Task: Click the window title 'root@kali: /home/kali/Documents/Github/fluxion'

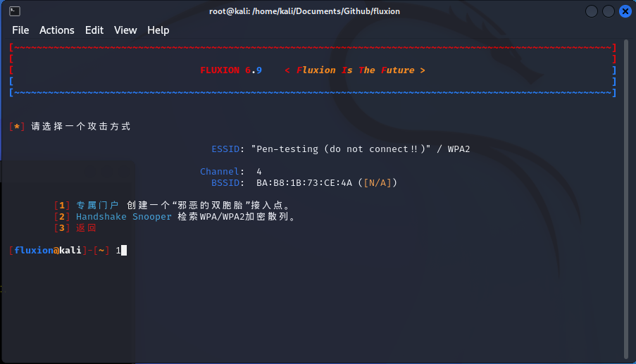Action: pyautogui.click(x=304, y=11)
